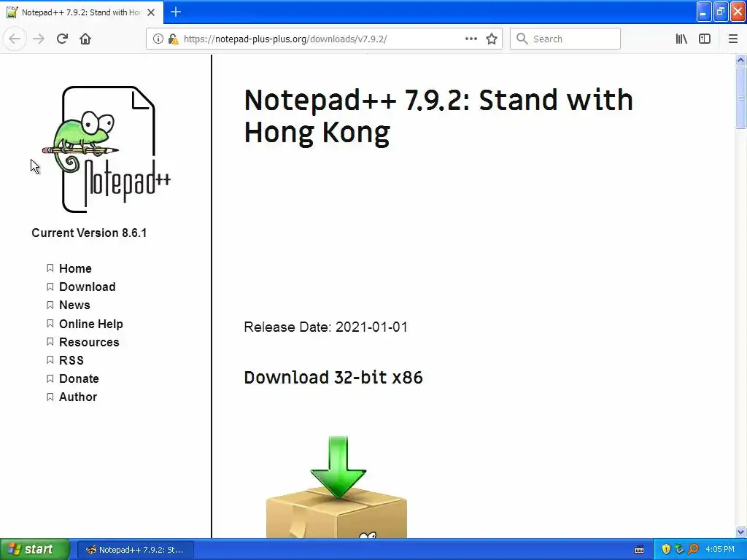Image resolution: width=747 pixels, height=560 pixels.
Task: Go back with the browser back arrow
Action: (15, 39)
